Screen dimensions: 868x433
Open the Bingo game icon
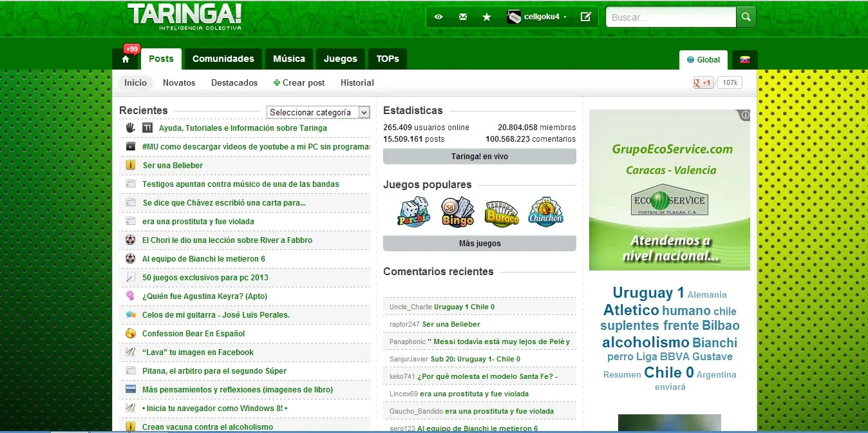(457, 211)
